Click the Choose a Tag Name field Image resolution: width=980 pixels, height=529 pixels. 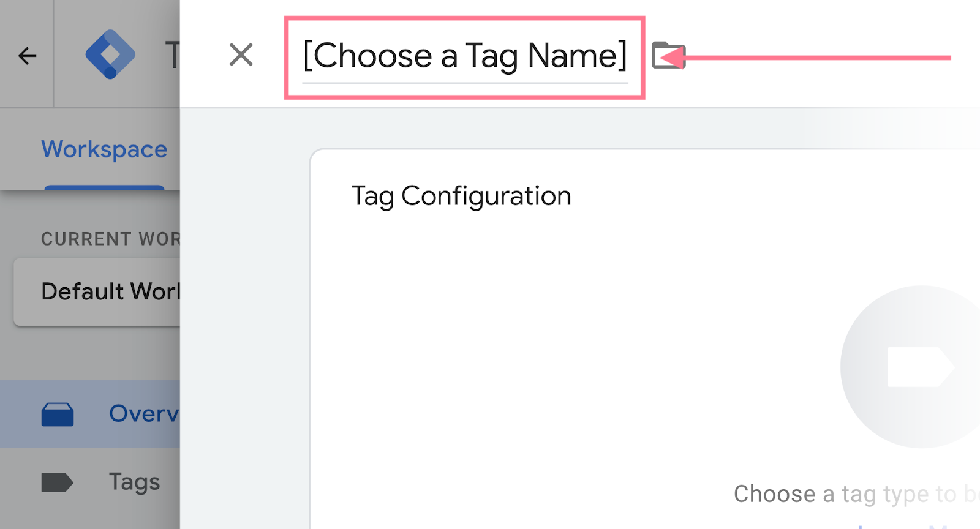(466, 56)
